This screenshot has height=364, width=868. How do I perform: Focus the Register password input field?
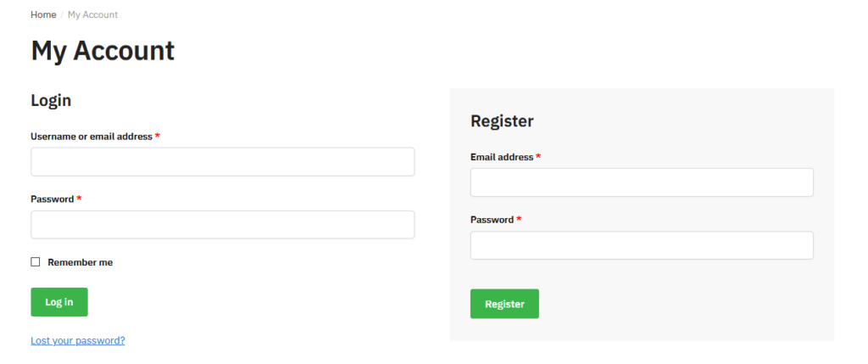coord(642,245)
